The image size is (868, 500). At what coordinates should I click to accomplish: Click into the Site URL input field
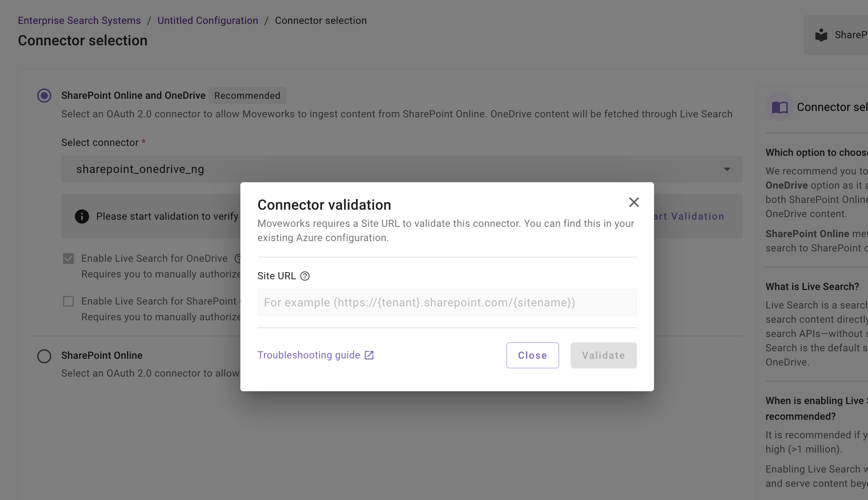[447, 302]
